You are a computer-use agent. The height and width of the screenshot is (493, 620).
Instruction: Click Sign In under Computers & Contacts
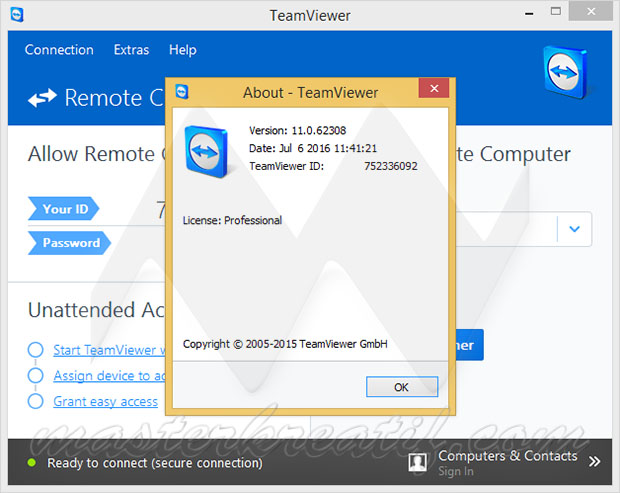(x=456, y=471)
